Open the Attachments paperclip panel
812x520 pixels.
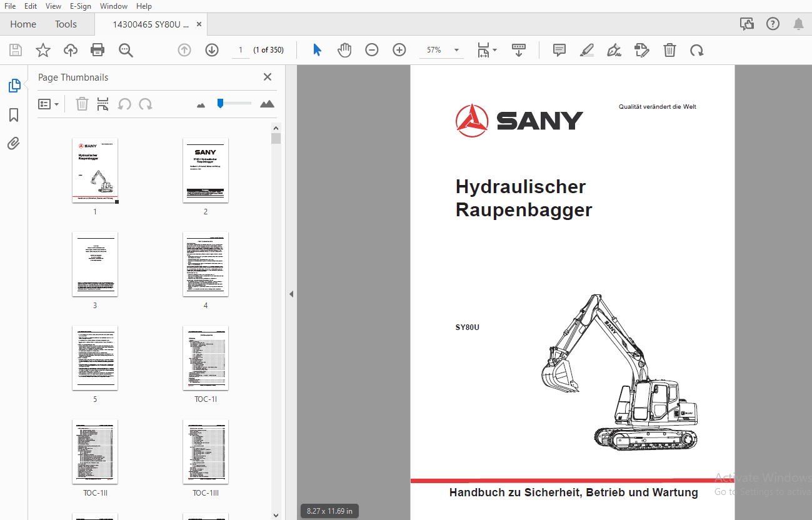[14, 144]
